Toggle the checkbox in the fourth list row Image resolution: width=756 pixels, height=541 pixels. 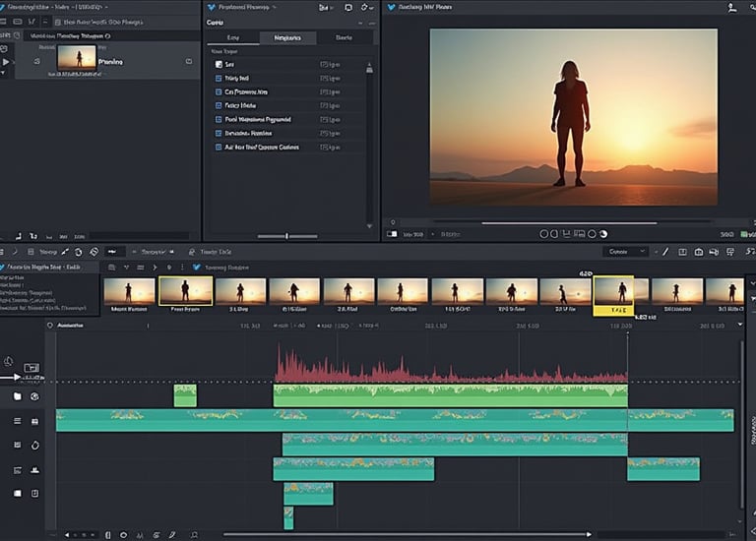(x=219, y=105)
